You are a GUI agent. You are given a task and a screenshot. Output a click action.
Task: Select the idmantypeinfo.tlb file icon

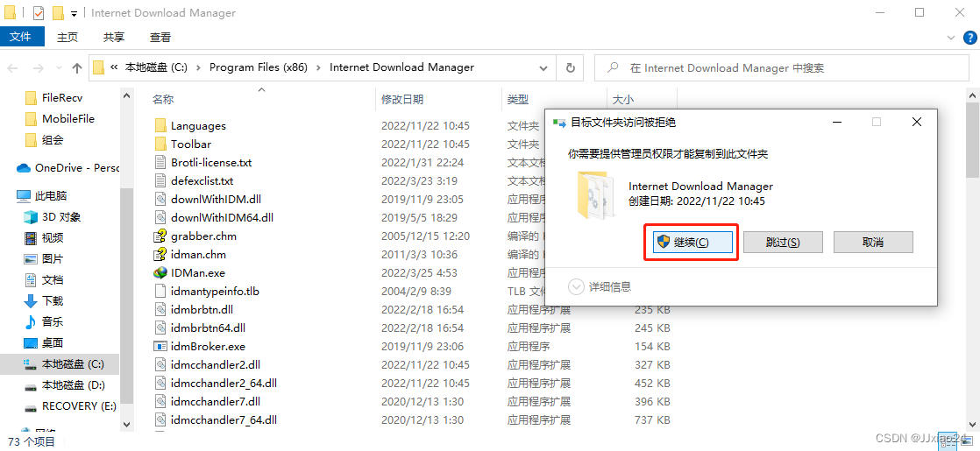click(160, 291)
